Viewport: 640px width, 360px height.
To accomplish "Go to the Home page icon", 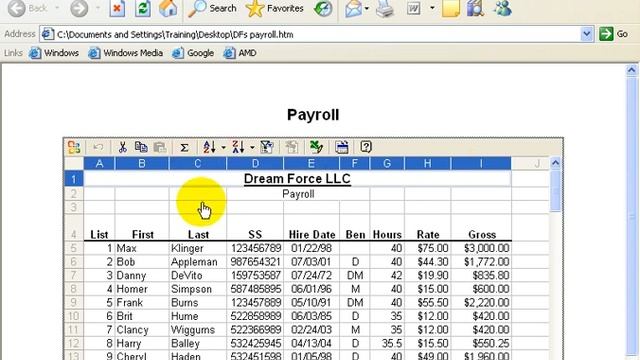I will click(168, 8).
